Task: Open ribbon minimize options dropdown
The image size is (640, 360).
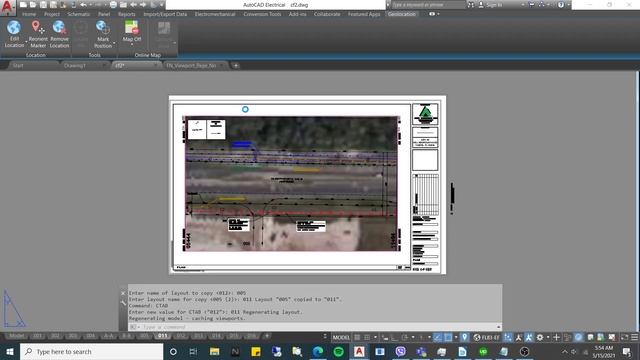Action: click(x=438, y=14)
